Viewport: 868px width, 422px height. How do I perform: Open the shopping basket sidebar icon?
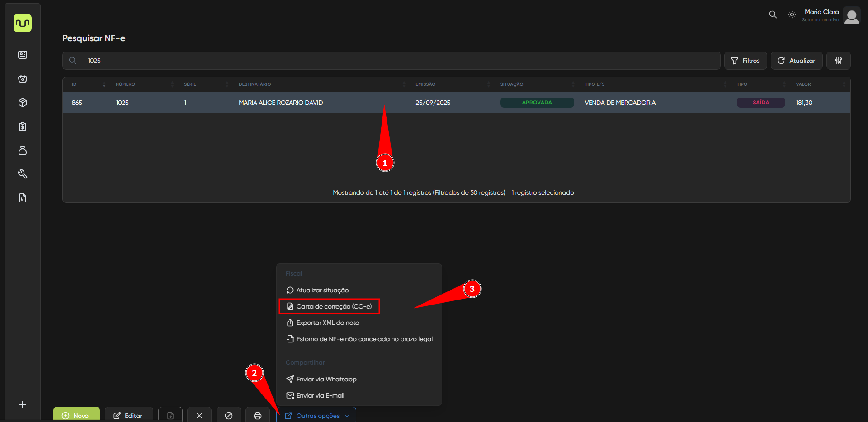(23, 79)
